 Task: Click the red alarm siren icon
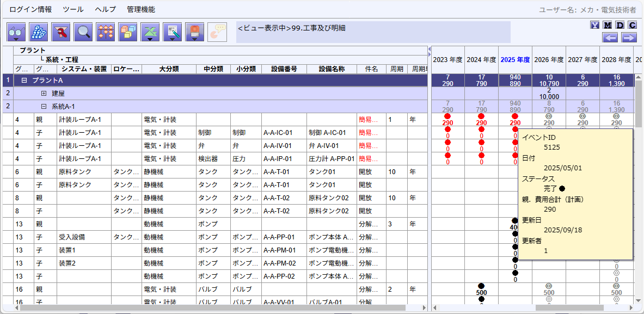pos(195,33)
